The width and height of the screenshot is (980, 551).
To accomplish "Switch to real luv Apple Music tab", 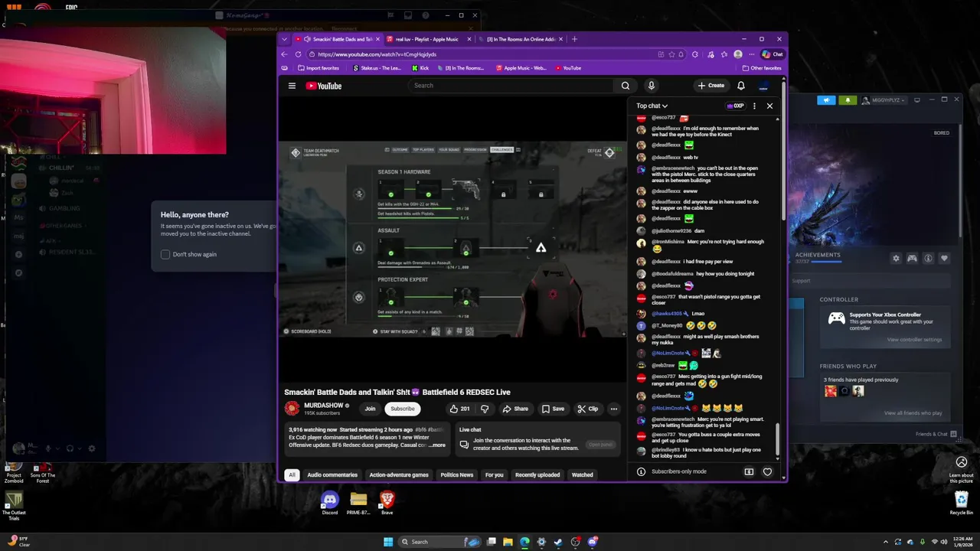I will click(426, 39).
